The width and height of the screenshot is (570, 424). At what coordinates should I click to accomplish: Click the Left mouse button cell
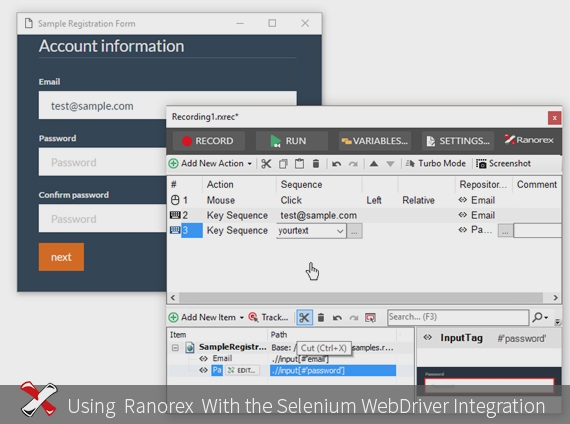(x=374, y=200)
